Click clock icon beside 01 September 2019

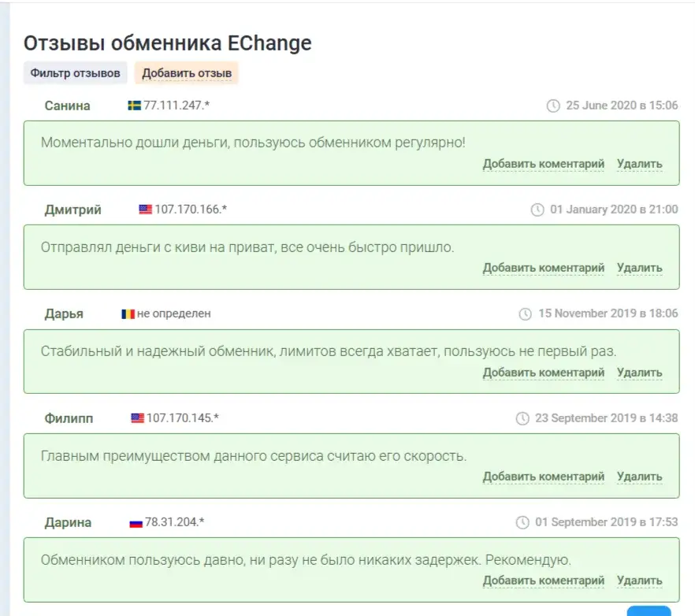pyautogui.click(x=522, y=522)
